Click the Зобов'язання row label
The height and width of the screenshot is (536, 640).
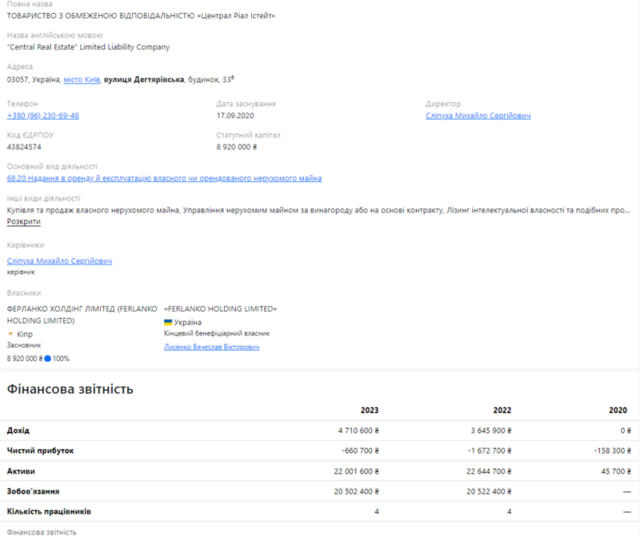click(32, 492)
